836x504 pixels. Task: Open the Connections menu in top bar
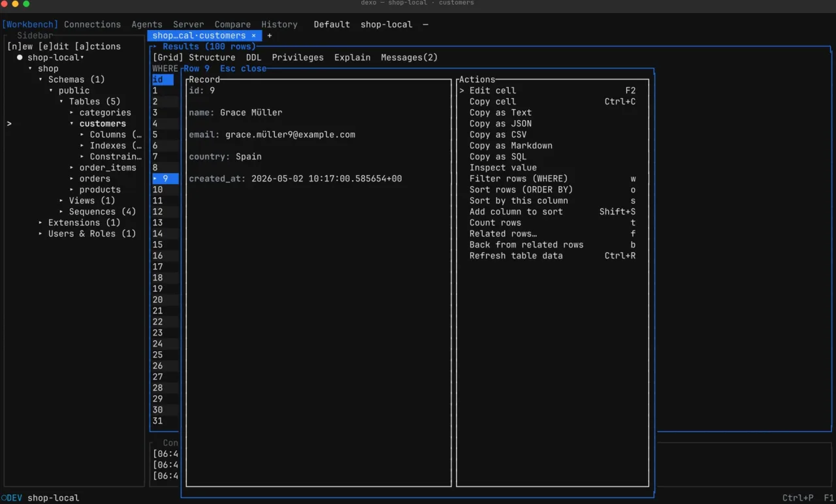[x=92, y=24]
